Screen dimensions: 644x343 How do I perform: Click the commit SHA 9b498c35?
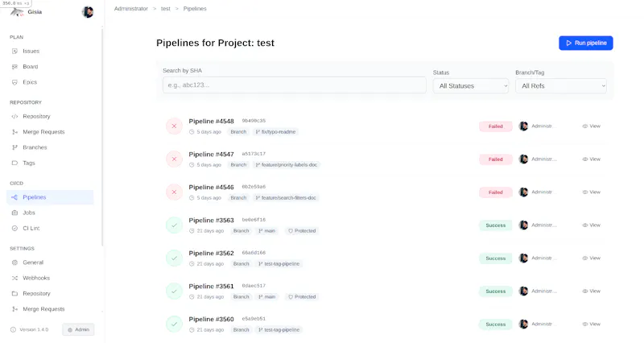[x=254, y=121]
